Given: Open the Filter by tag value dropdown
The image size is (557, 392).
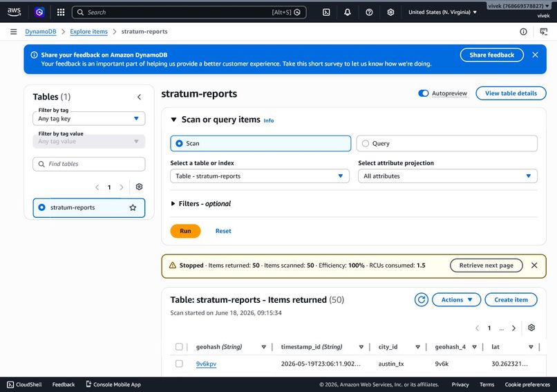Looking at the screenshot, I should (x=89, y=141).
